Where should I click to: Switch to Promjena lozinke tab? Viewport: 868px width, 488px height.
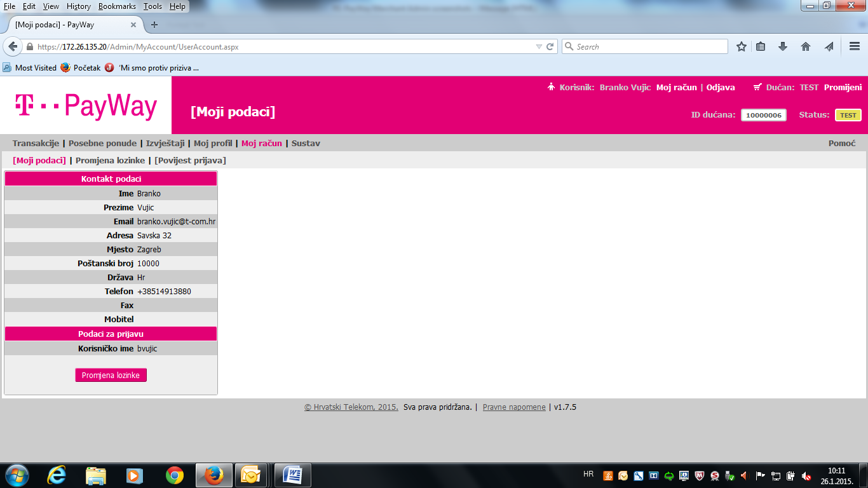coord(110,161)
